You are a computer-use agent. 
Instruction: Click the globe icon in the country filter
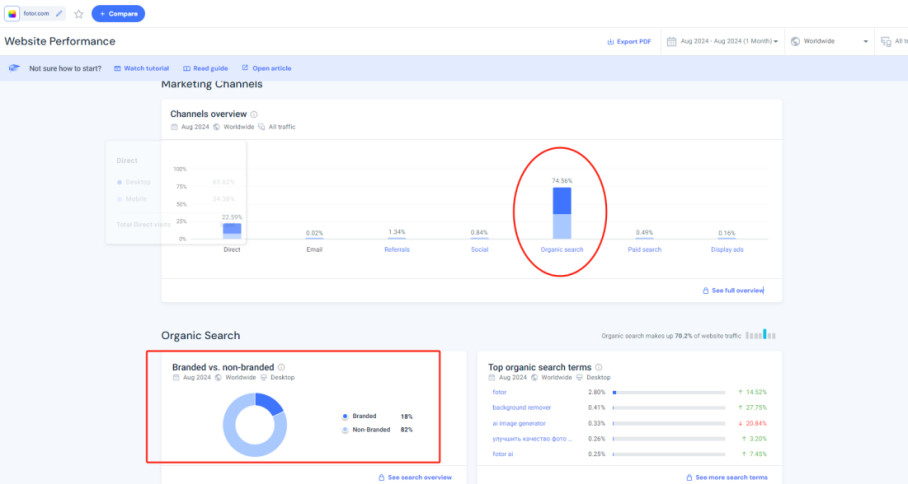(795, 41)
